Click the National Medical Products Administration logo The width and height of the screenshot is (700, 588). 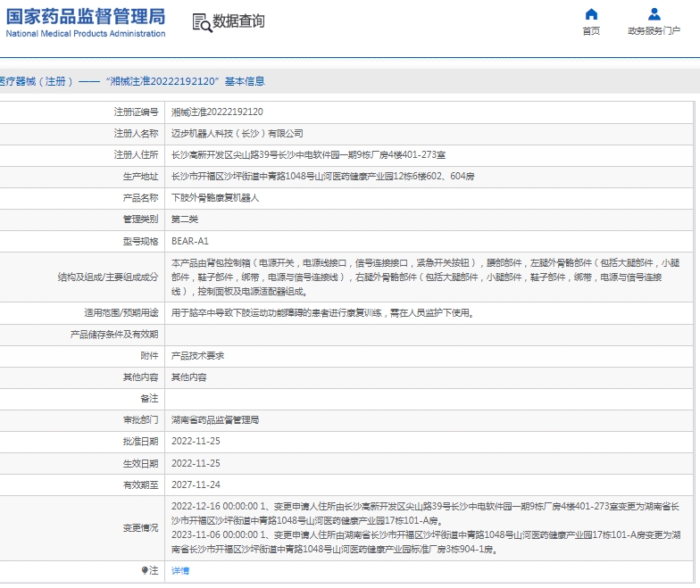(86, 22)
